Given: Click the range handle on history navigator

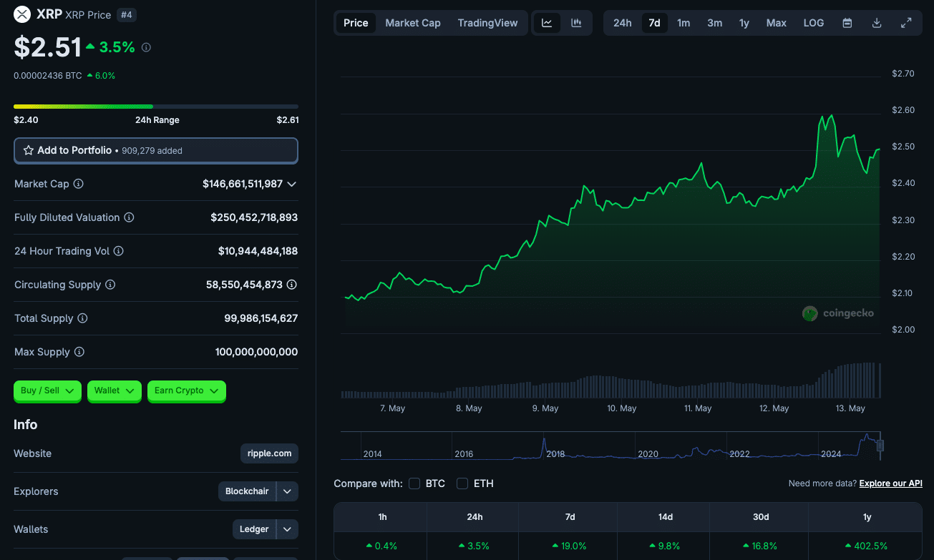Looking at the screenshot, I should [880, 446].
